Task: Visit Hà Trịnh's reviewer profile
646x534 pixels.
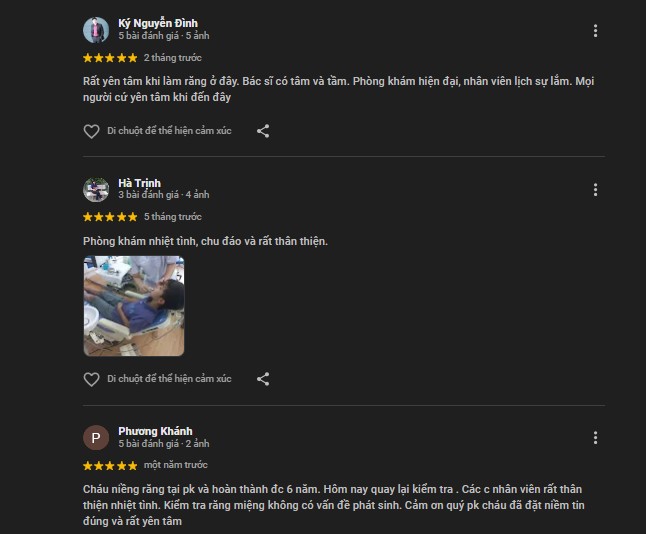Action: [x=139, y=183]
